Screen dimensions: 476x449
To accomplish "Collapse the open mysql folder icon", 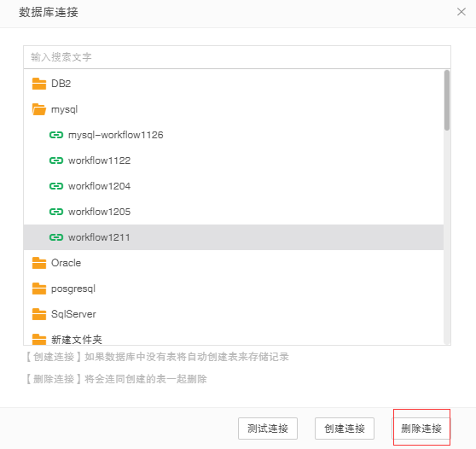I will tap(39, 109).
